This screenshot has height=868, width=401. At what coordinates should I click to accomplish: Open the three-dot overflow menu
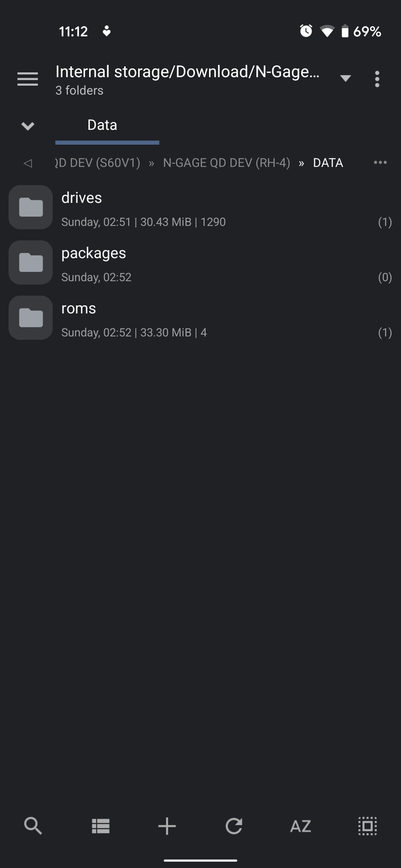click(377, 79)
